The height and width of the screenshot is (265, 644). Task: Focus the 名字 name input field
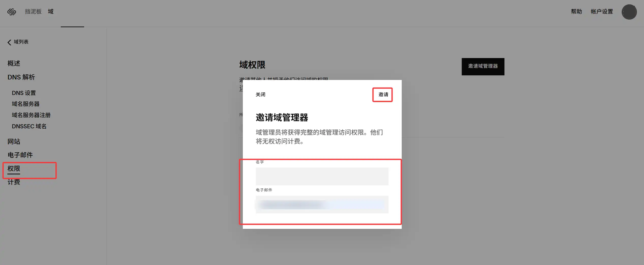pyautogui.click(x=322, y=176)
